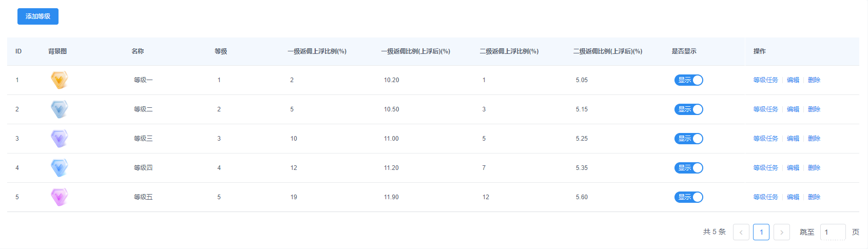Click the 跳至 page number input
Viewport: 868px width, 249px height.
coord(833,232)
